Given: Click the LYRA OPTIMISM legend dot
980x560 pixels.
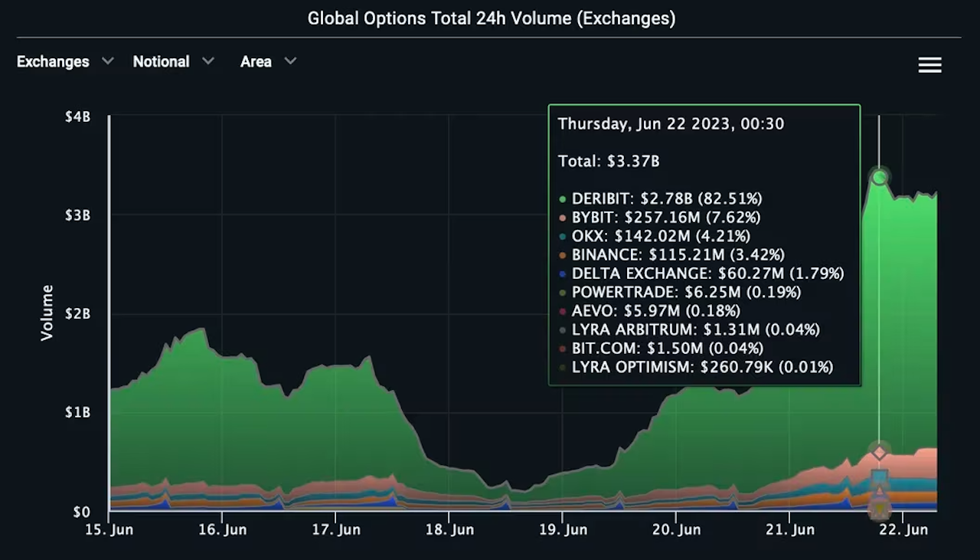Looking at the screenshot, I should pos(561,367).
